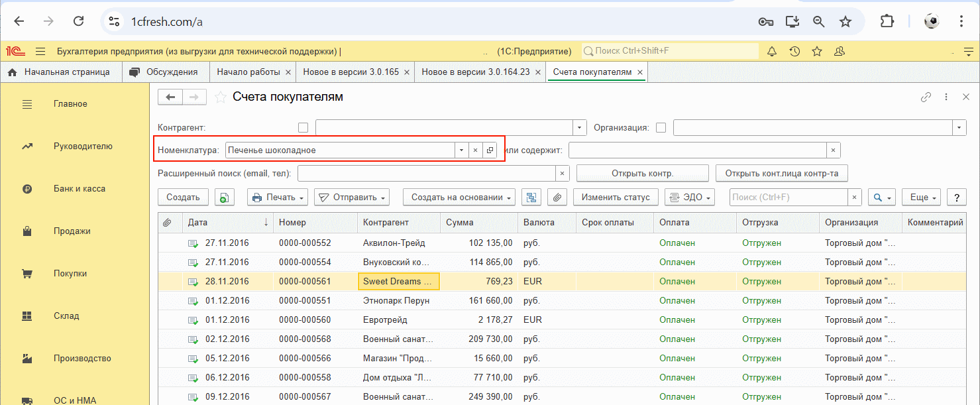This screenshot has width=980, height=405.
Task: Select the 209 730,00 amount cell
Action: pos(479,339)
